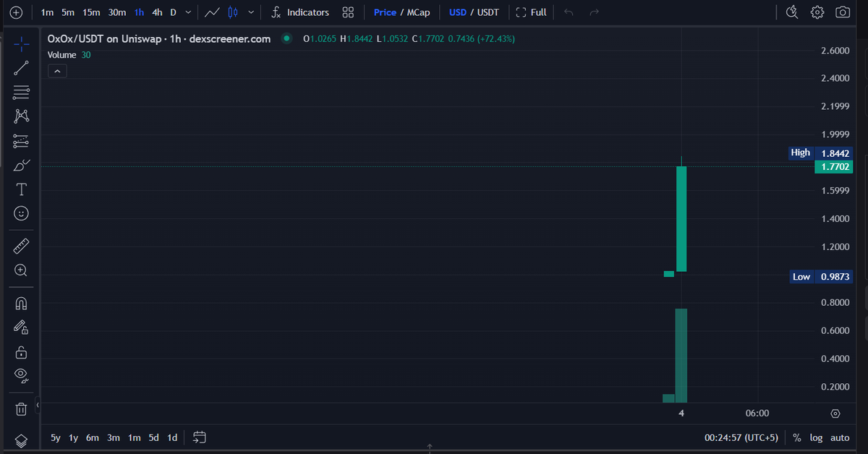This screenshot has height=454, width=868.
Task: Click the redo arrow
Action: (595, 12)
